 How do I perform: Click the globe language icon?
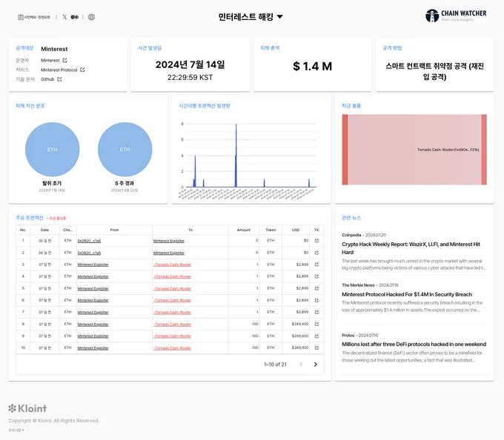(x=92, y=17)
